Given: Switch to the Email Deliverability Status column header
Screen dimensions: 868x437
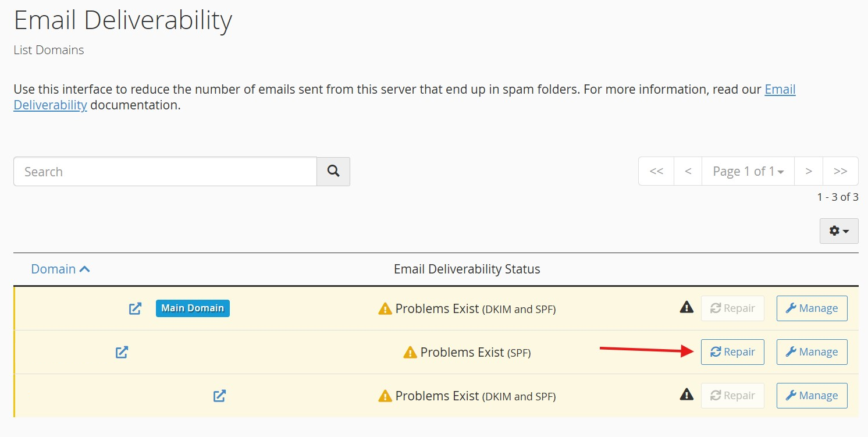Looking at the screenshot, I should point(467,269).
